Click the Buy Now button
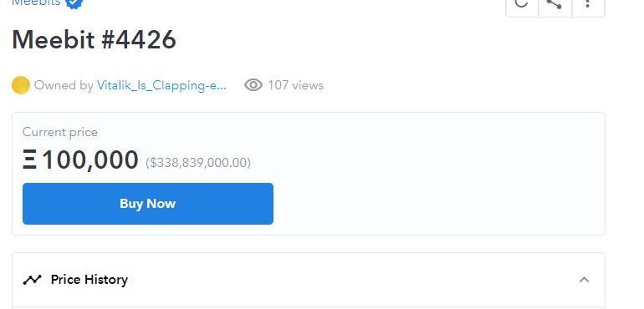Screen dimensions: 644x309 [x=148, y=204]
